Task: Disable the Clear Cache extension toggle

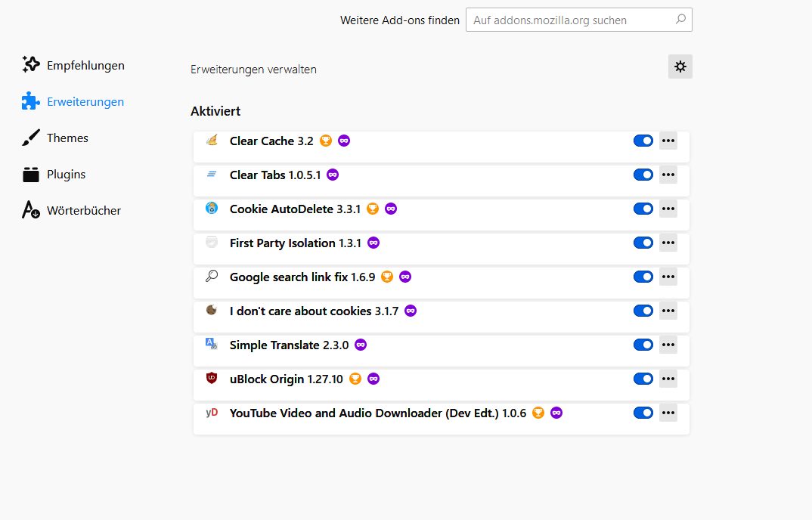Action: [643, 141]
